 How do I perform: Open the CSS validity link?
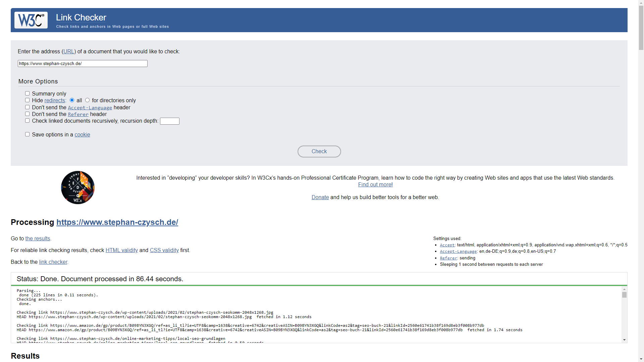tap(164, 250)
